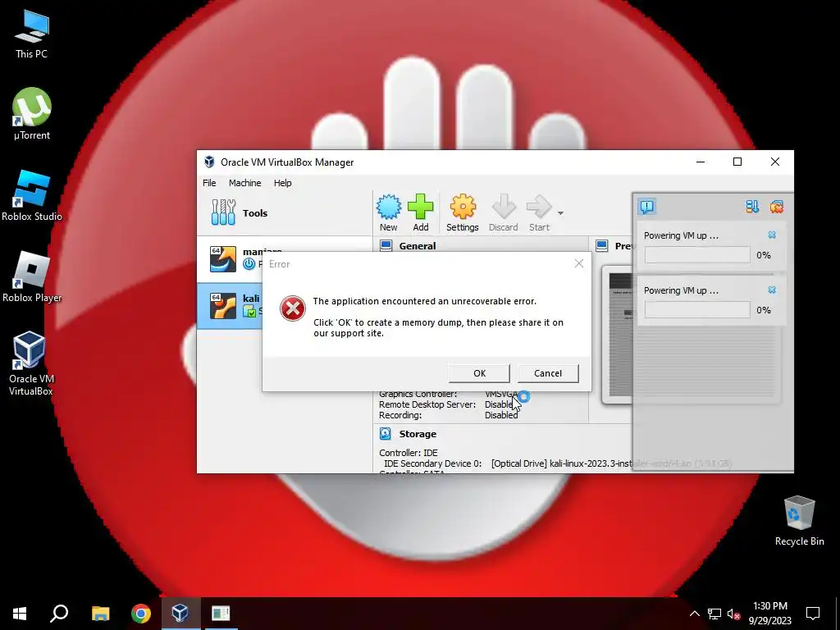Screen dimensions: 840x630
Task: Click OK to create a memory dump
Action: pyautogui.click(x=479, y=373)
